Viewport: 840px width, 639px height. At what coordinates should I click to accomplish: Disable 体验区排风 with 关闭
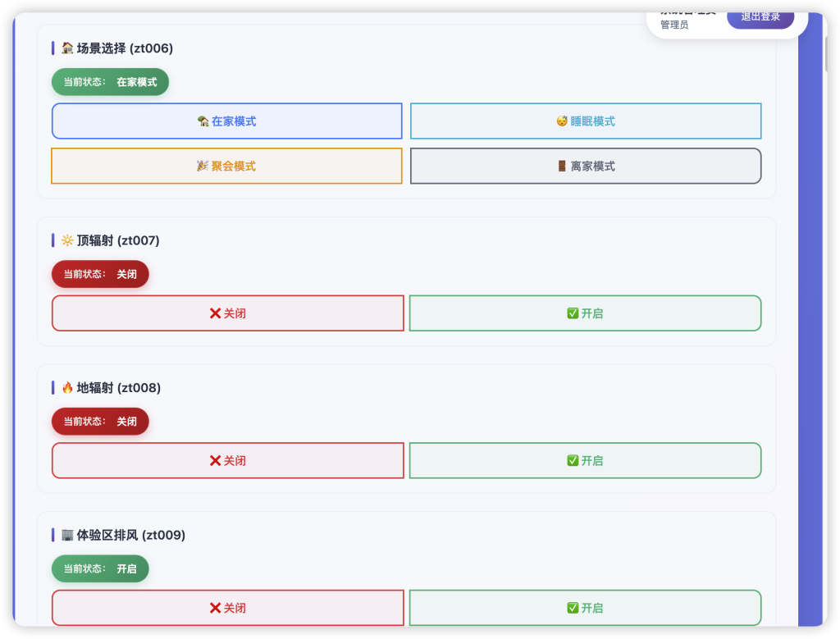click(x=228, y=608)
